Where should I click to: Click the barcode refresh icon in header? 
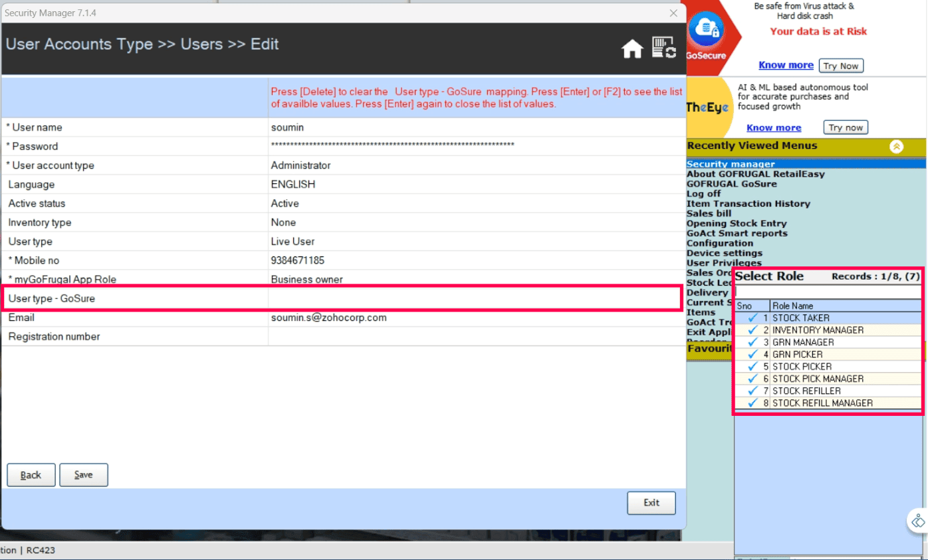pyautogui.click(x=664, y=48)
